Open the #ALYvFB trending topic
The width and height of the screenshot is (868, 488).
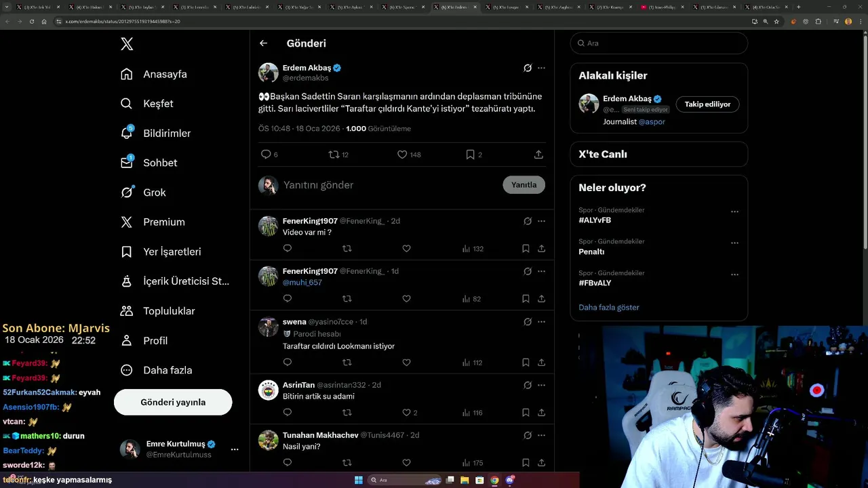595,220
